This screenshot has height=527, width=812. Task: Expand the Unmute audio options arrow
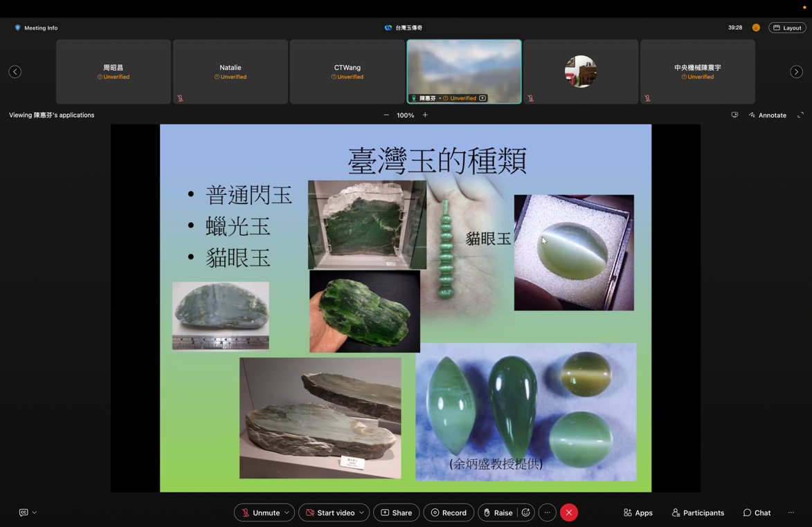click(x=287, y=512)
